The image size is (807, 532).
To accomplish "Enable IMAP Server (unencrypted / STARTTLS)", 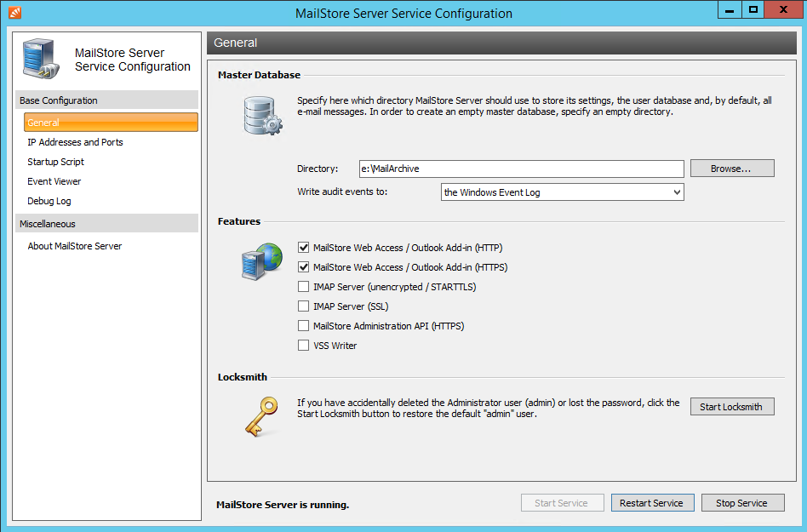I will (x=304, y=287).
